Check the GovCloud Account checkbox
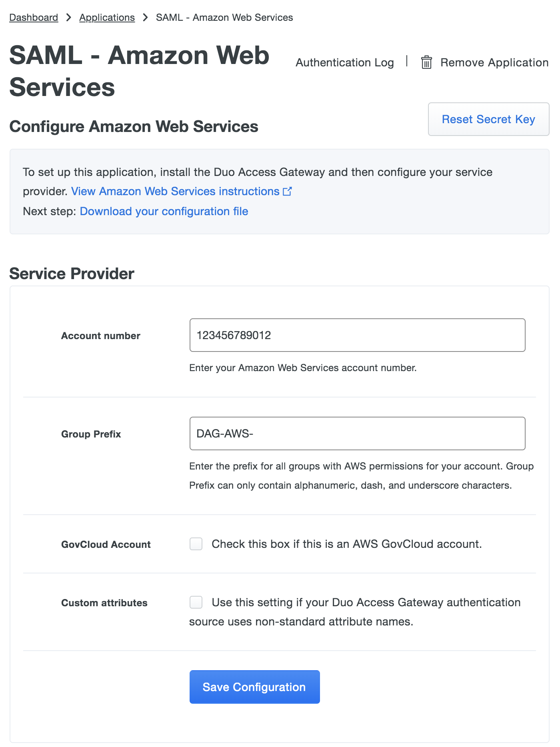 click(196, 544)
